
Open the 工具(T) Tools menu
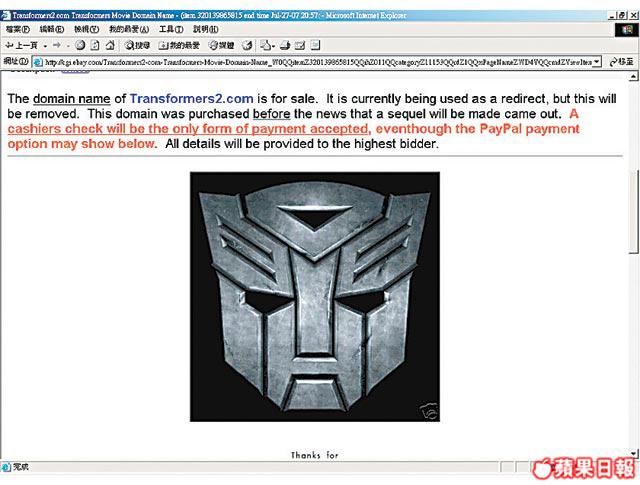[x=171, y=29]
